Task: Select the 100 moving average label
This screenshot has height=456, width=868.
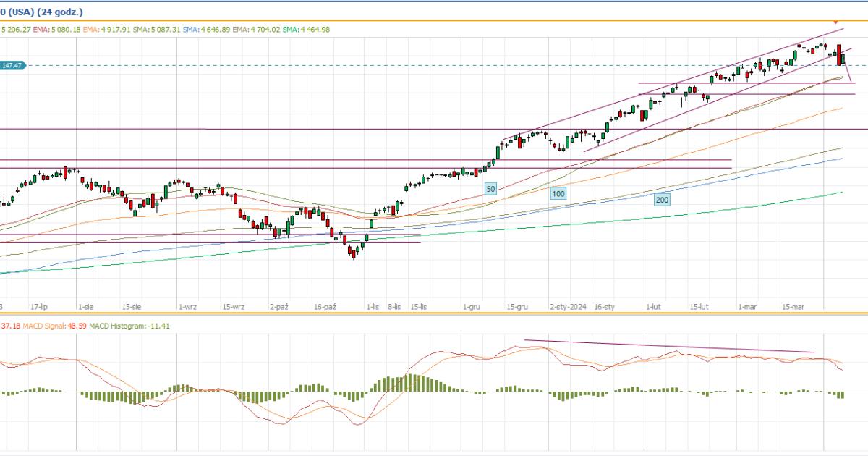Action: (x=558, y=194)
